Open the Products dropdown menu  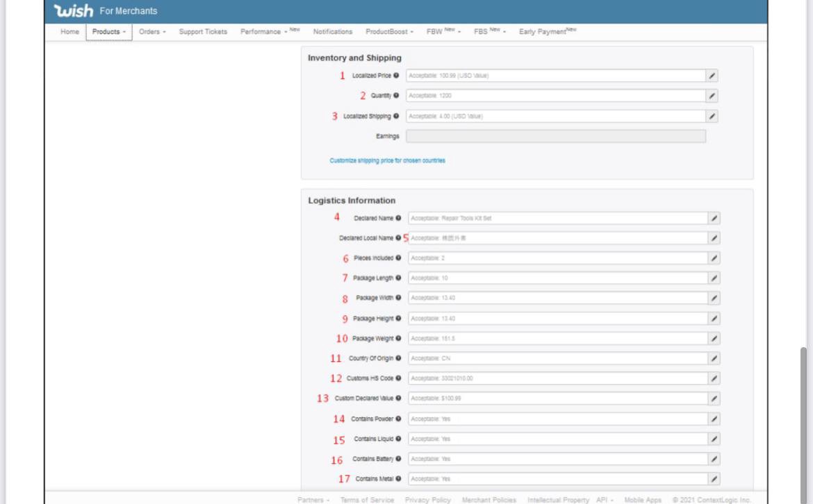point(109,32)
